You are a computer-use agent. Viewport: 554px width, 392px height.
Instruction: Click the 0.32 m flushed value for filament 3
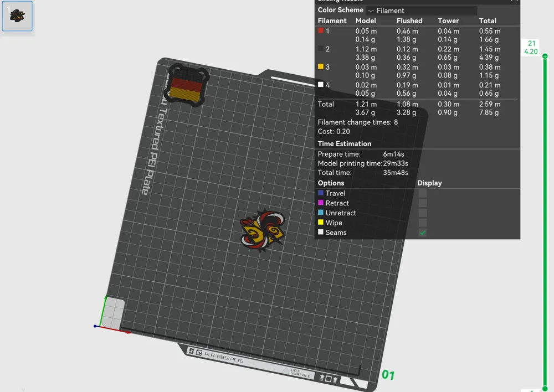pos(407,67)
